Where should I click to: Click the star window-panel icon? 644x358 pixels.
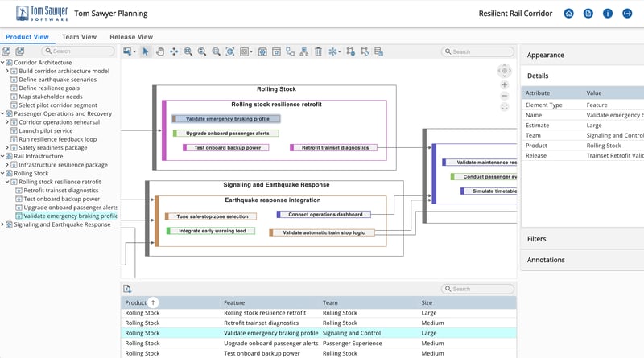[276, 51]
